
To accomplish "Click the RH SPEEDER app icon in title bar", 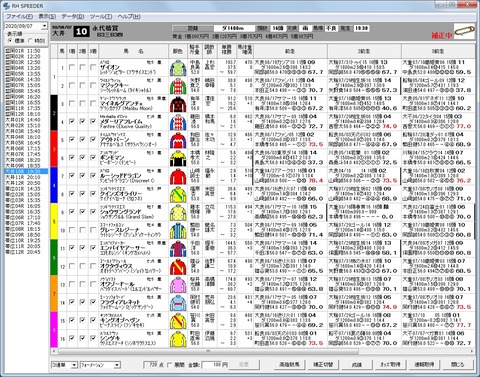I will pyautogui.click(x=6, y=6).
